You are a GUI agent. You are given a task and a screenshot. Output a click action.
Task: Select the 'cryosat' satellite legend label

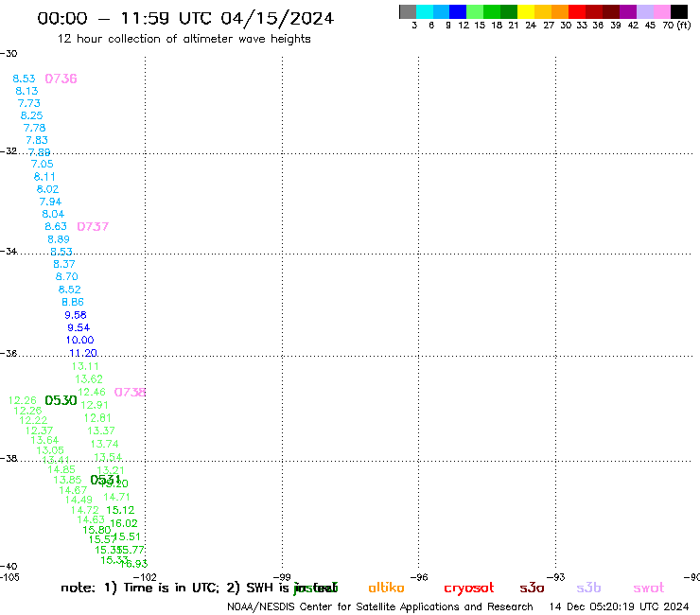[x=469, y=589]
